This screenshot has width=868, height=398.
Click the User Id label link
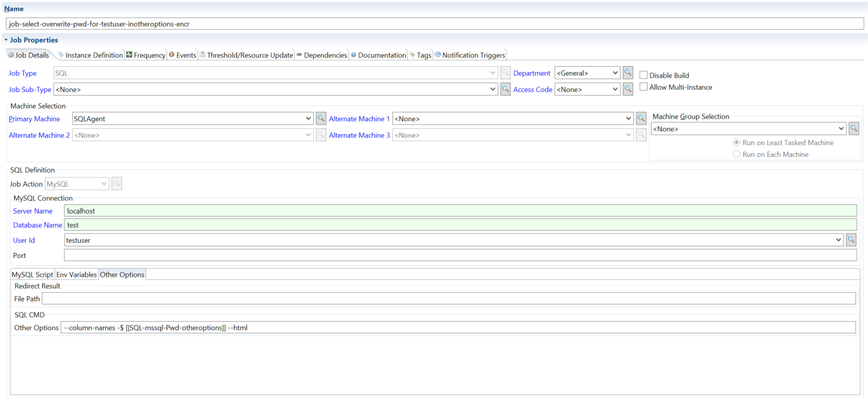(24, 240)
